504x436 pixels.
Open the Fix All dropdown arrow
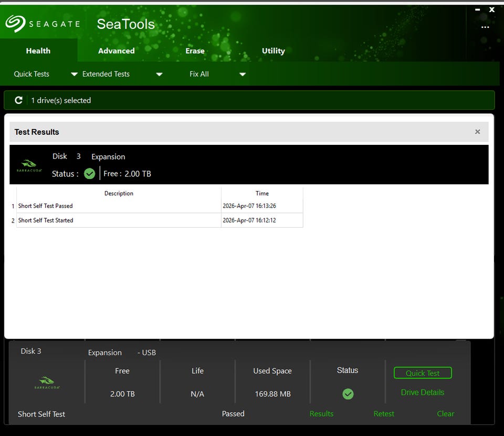point(243,75)
